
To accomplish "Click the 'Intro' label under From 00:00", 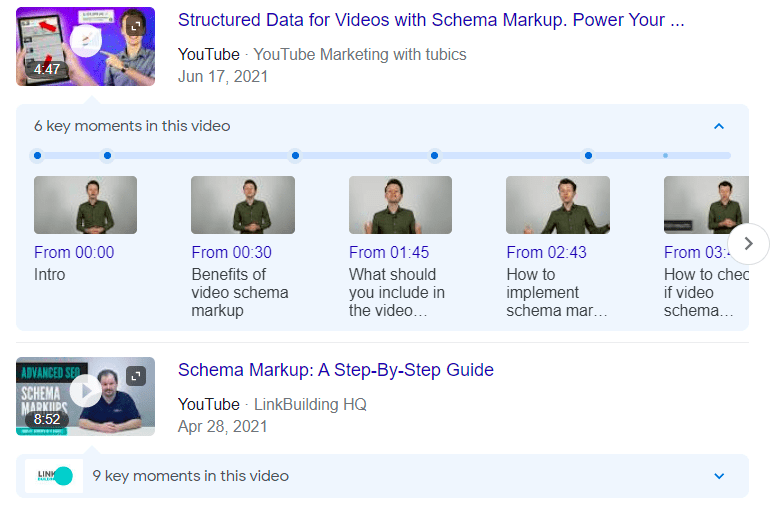I will tap(49, 275).
